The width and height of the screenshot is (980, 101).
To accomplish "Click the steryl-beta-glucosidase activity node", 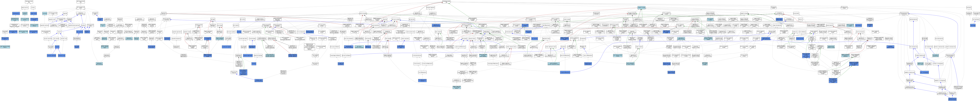I will click(5, 47).
